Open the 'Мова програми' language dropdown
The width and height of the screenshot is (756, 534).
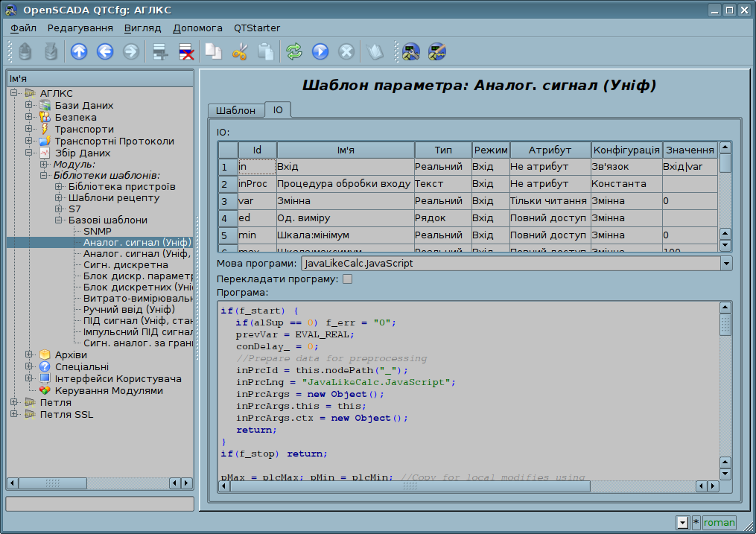coord(726,264)
